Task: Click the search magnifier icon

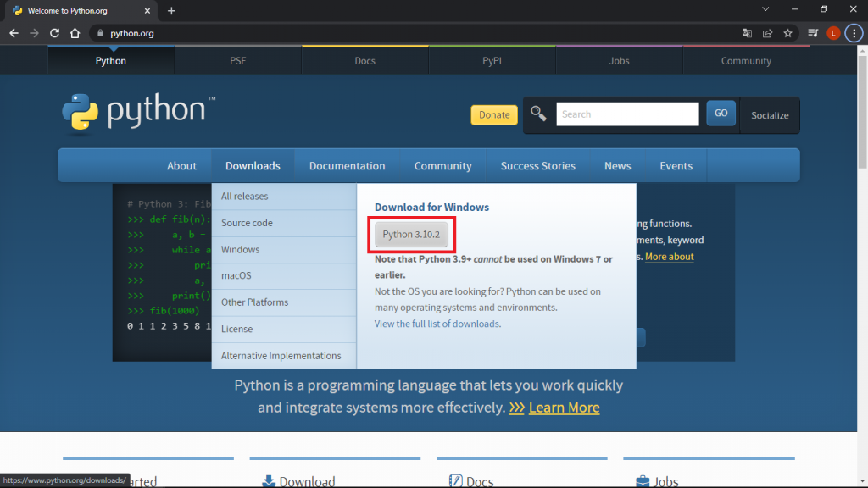Action: click(x=537, y=113)
